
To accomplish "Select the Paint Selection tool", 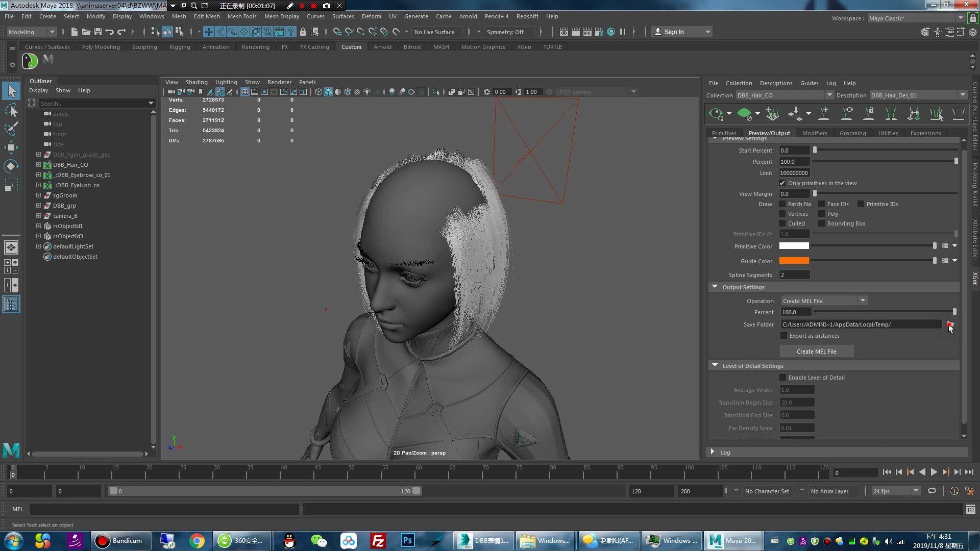I will coord(11,129).
